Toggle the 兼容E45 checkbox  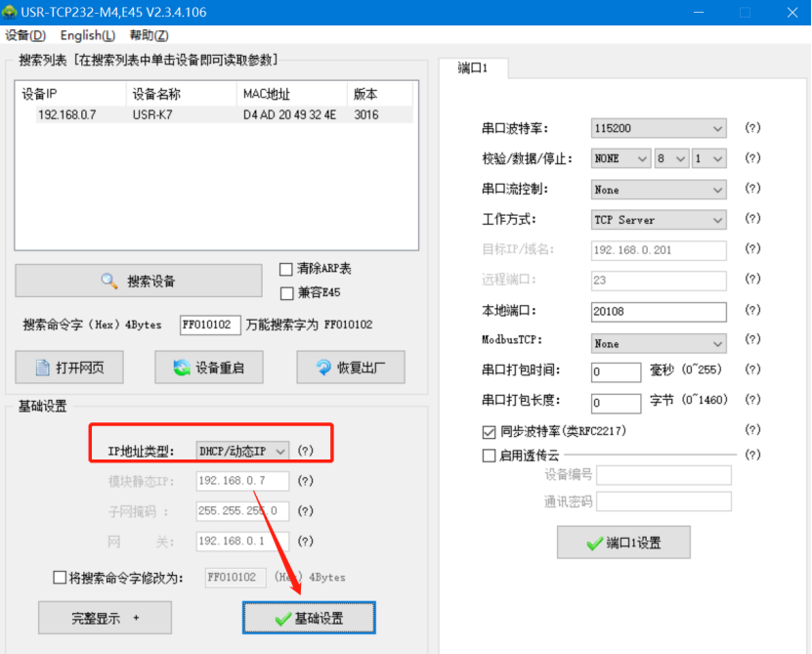point(286,292)
